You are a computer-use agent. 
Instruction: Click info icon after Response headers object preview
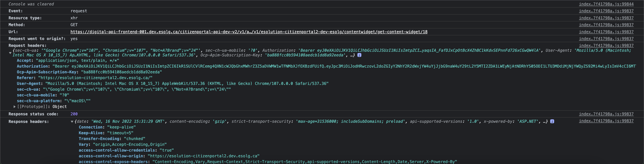point(552,121)
